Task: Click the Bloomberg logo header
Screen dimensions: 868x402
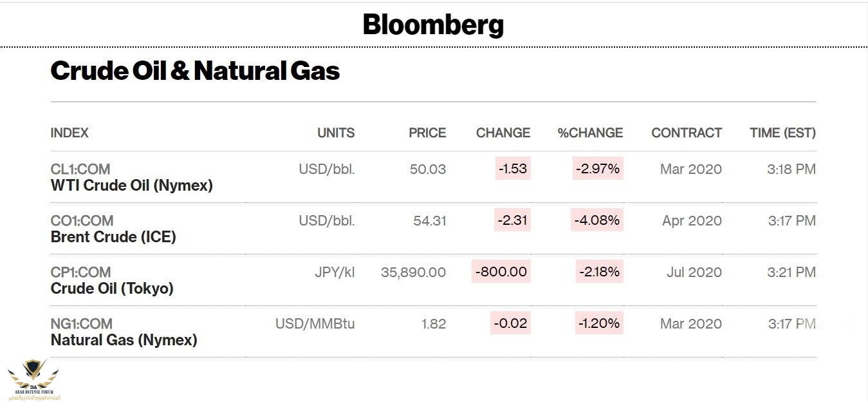Action: 433,25
